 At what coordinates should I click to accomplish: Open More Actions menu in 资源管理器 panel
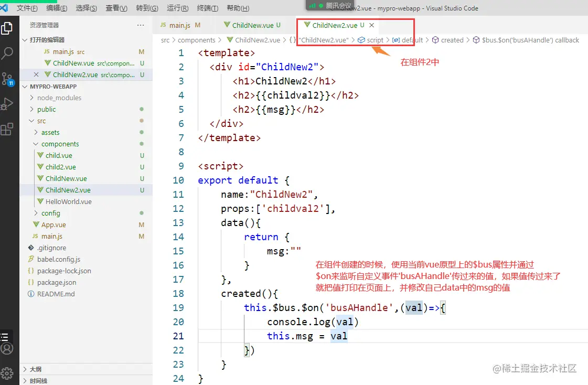point(140,25)
